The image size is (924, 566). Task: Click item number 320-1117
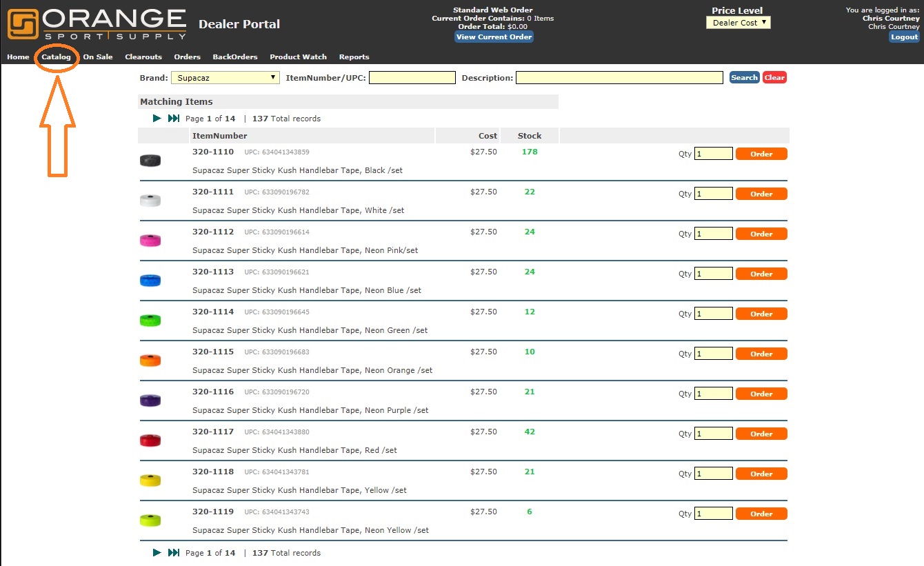[213, 432]
